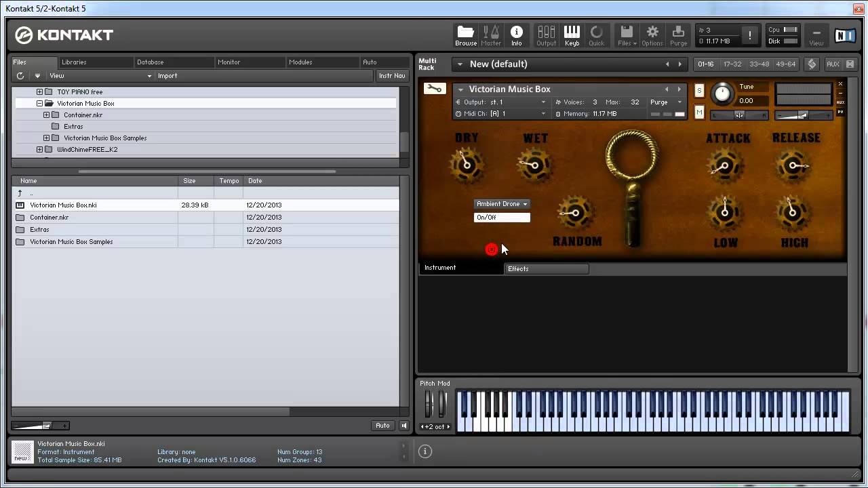Image resolution: width=868 pixels, height=488 pixels.
Task: Select the 49-64 rack page
Action: pos(785,64)
